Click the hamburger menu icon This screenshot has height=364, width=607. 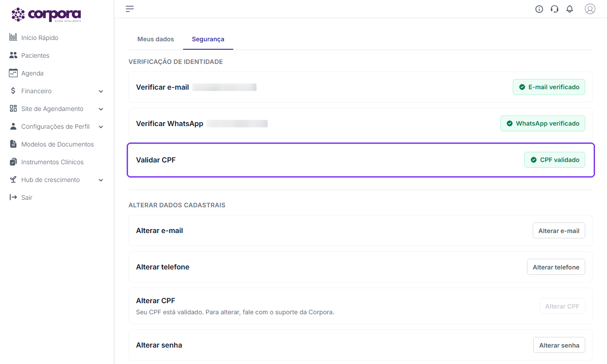[x=130, y=9]
